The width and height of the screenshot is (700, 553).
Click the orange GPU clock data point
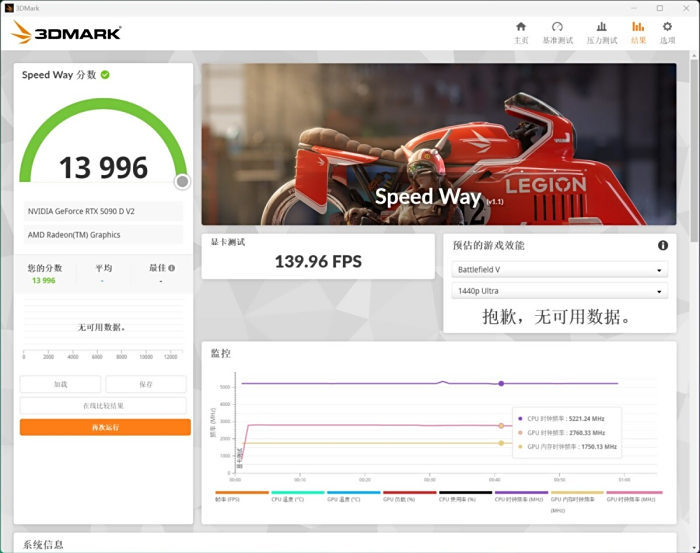501,426
